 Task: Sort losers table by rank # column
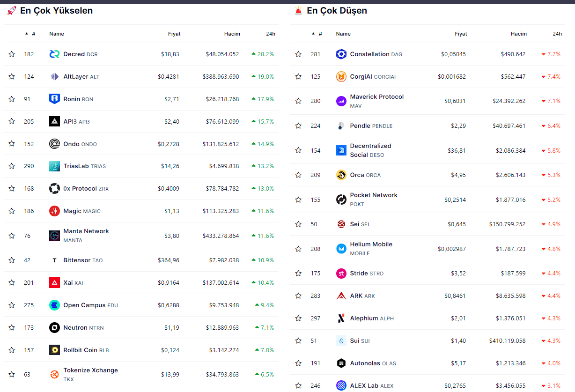320,34
